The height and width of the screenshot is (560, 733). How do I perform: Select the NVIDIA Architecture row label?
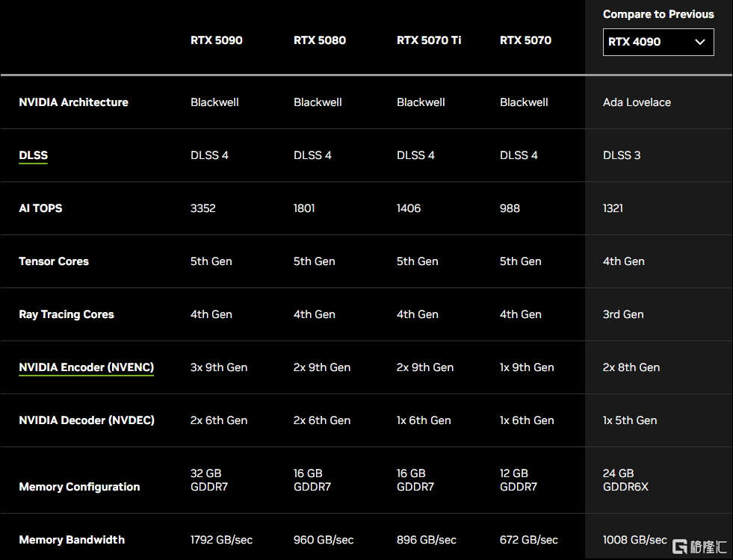(x=73, y=102)
